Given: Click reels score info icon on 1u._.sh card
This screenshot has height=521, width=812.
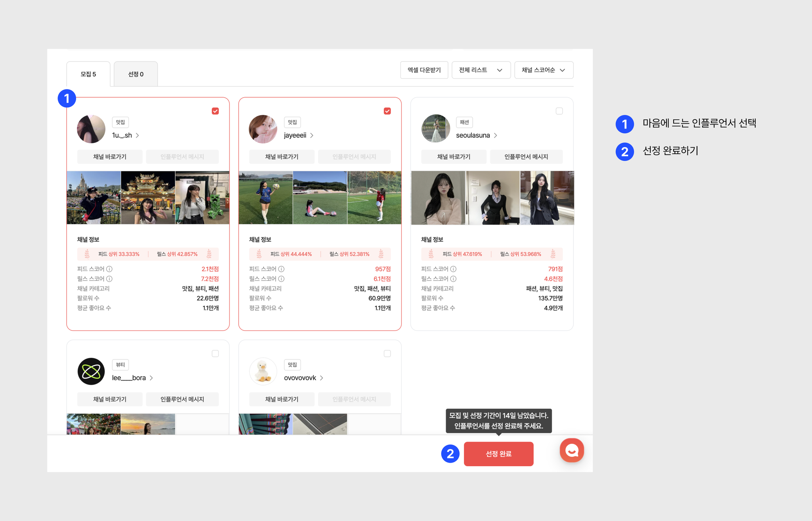Looking at the screenshot, I should (x=109, y=279).
